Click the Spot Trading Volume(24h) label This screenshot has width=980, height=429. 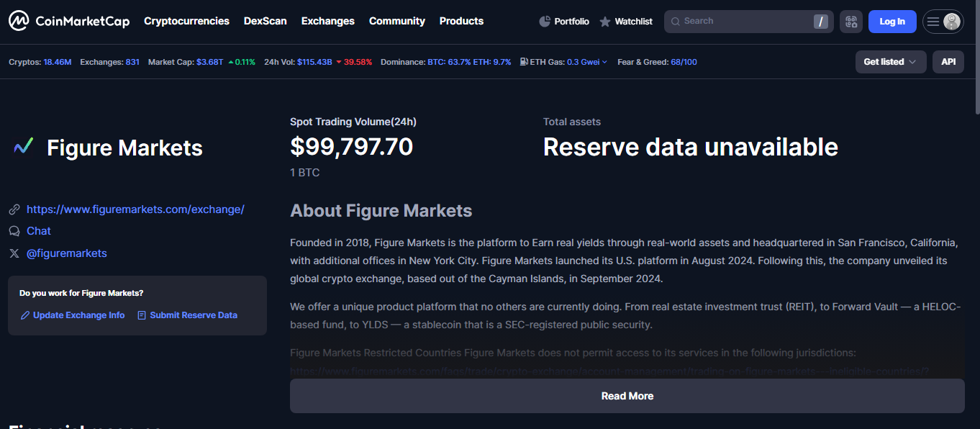353,122
